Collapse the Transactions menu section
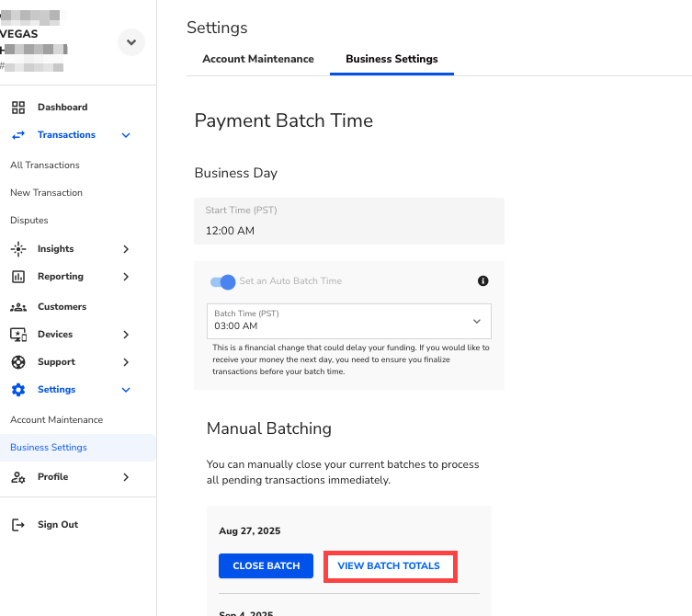The height and width of the screenshot is (616, 692). click(126, 135)
